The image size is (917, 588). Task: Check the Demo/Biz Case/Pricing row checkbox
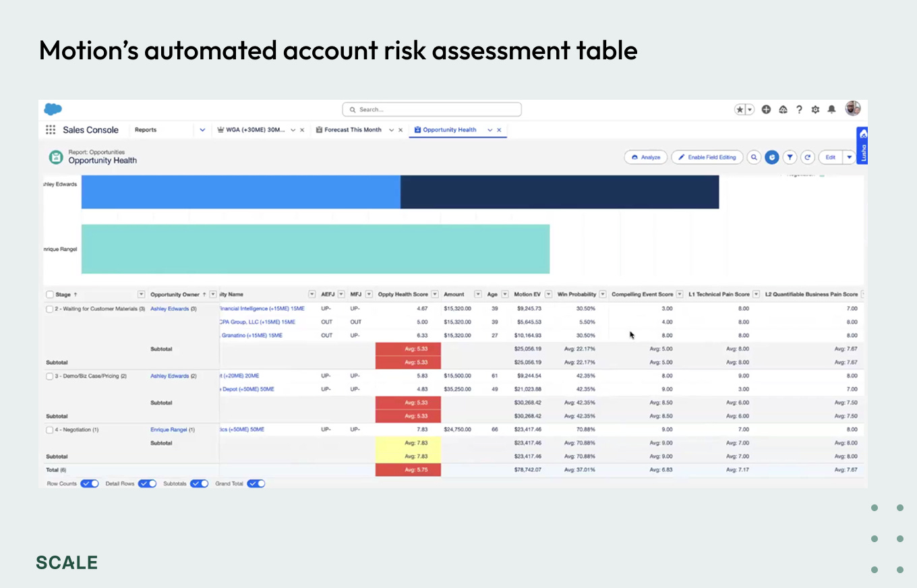[50, 376]
